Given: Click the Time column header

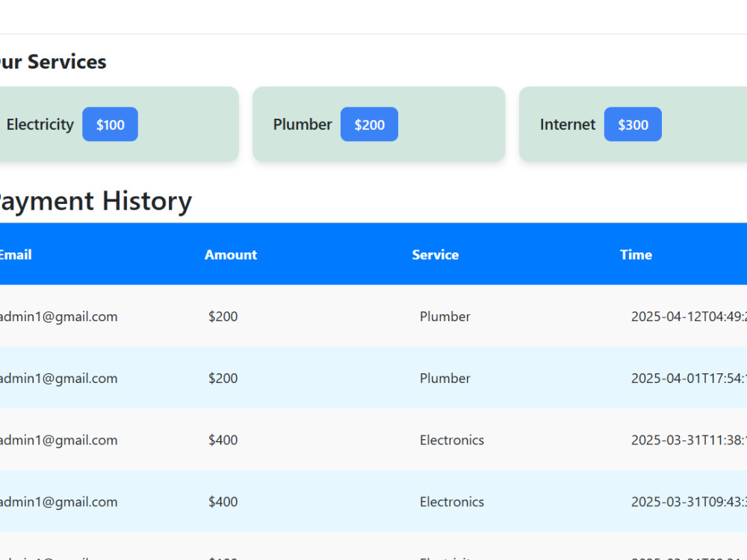Looking at the screenshot, I should click(636, 255).
